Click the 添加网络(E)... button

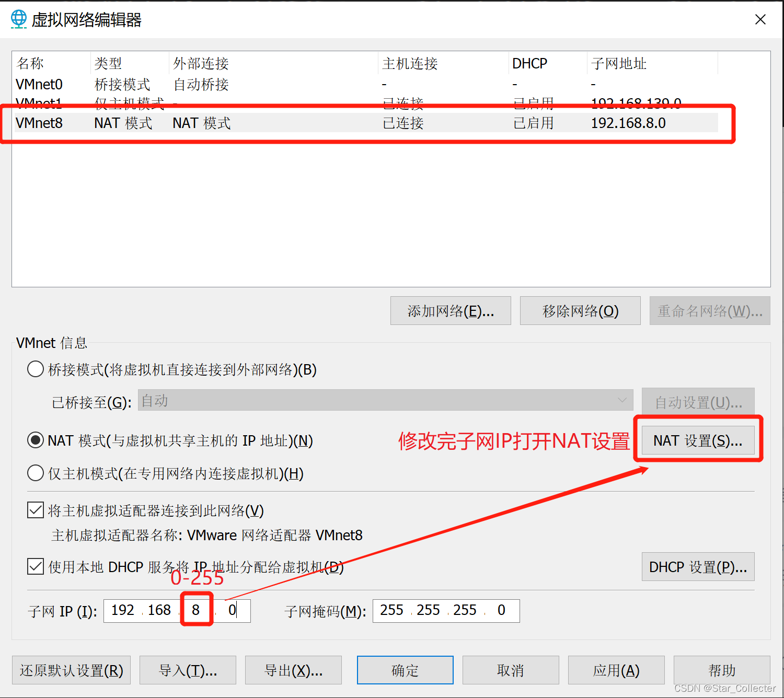tap(451, 311)
